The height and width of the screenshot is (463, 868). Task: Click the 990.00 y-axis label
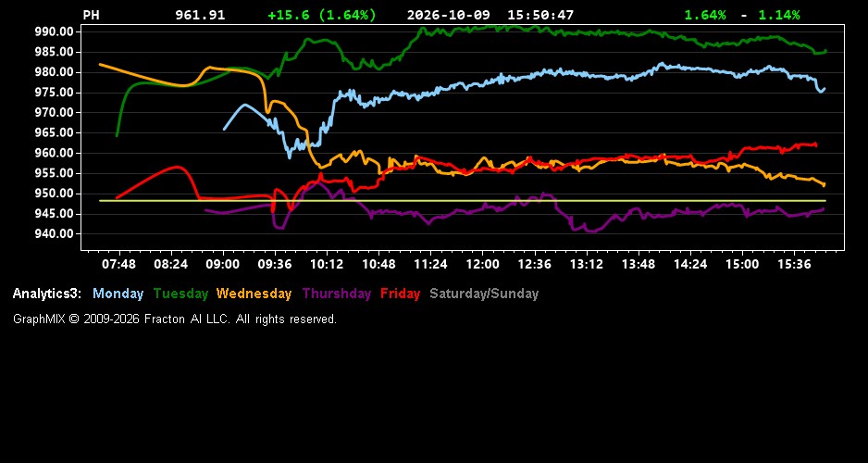(54, 32)
